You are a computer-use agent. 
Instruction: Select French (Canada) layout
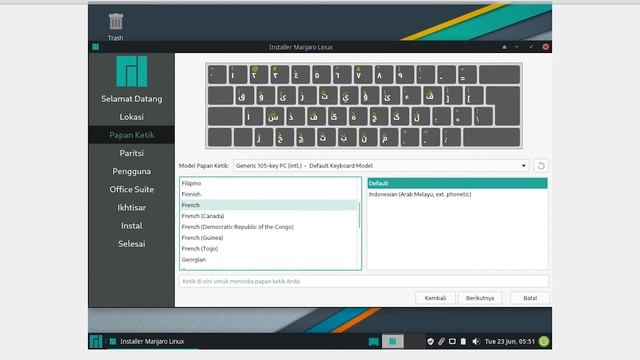[x=269, y=216]
